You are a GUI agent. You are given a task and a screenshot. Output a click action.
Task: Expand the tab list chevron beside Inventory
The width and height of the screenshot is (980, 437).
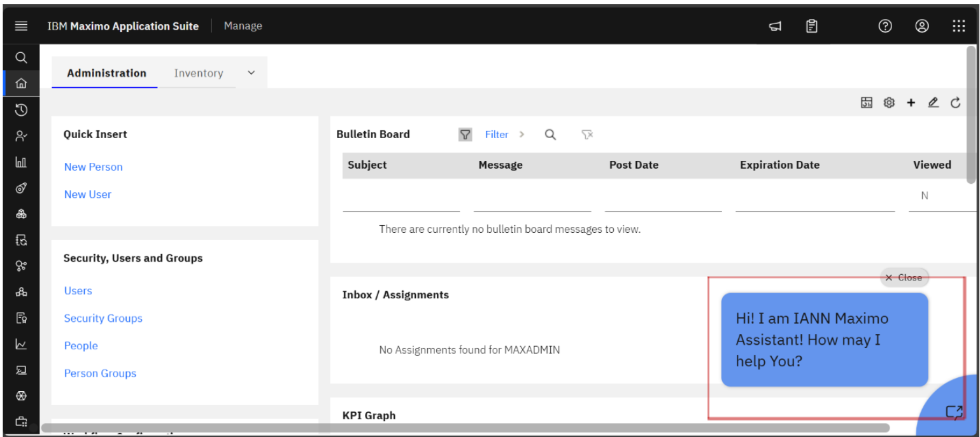tap(250, 73)
